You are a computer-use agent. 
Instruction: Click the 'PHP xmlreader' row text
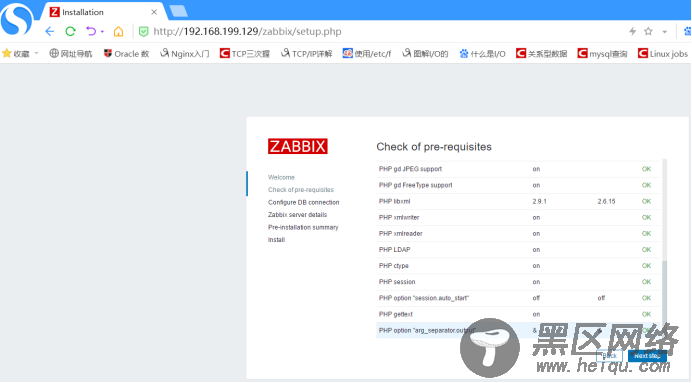coord(400,233)
